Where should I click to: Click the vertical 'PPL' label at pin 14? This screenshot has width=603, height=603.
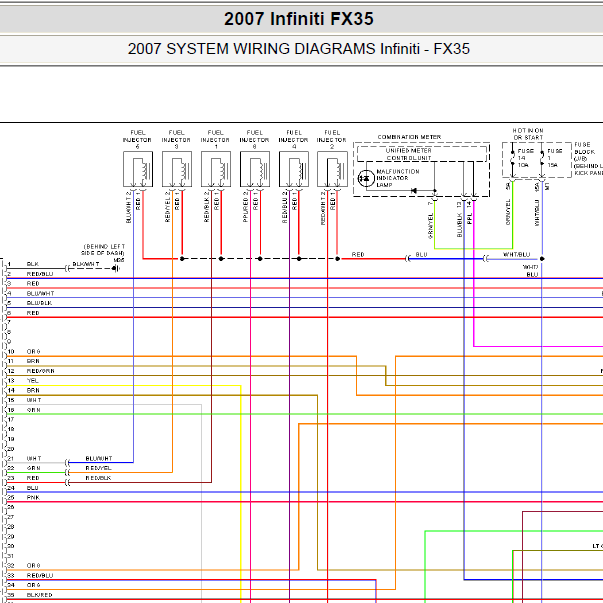click(469, 218)
